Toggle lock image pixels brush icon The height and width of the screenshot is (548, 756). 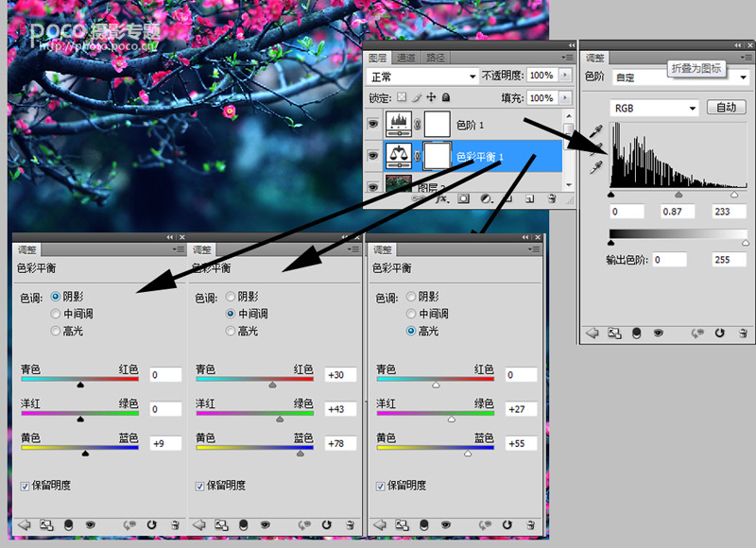point(417,98)
